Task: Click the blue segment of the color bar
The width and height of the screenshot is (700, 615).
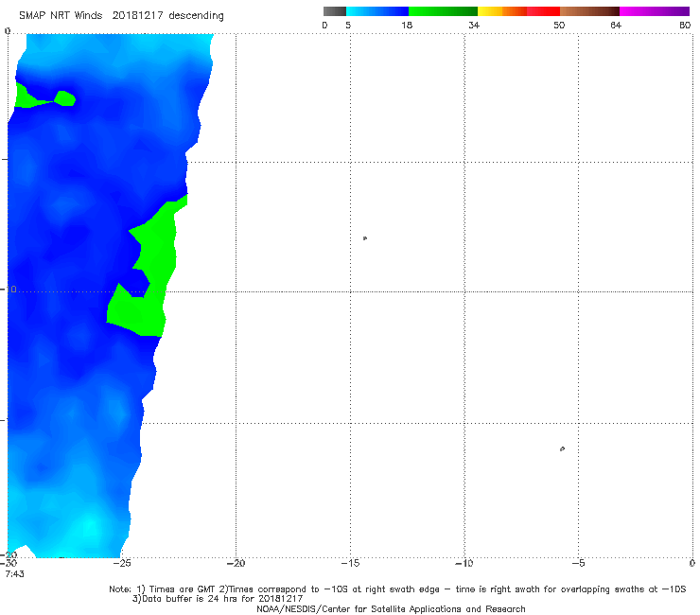Action: (377, 11)
